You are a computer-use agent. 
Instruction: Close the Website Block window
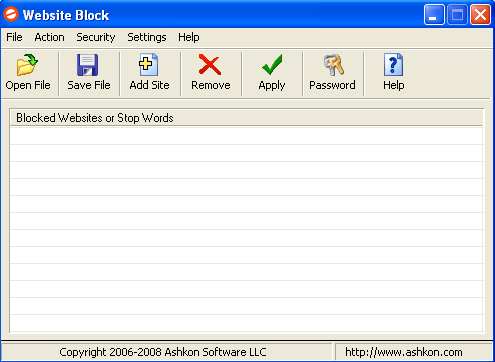[x=480, y=15]
